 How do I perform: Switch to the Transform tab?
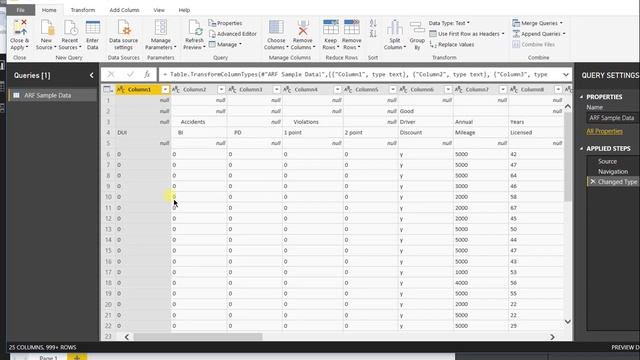click(83, 10)
